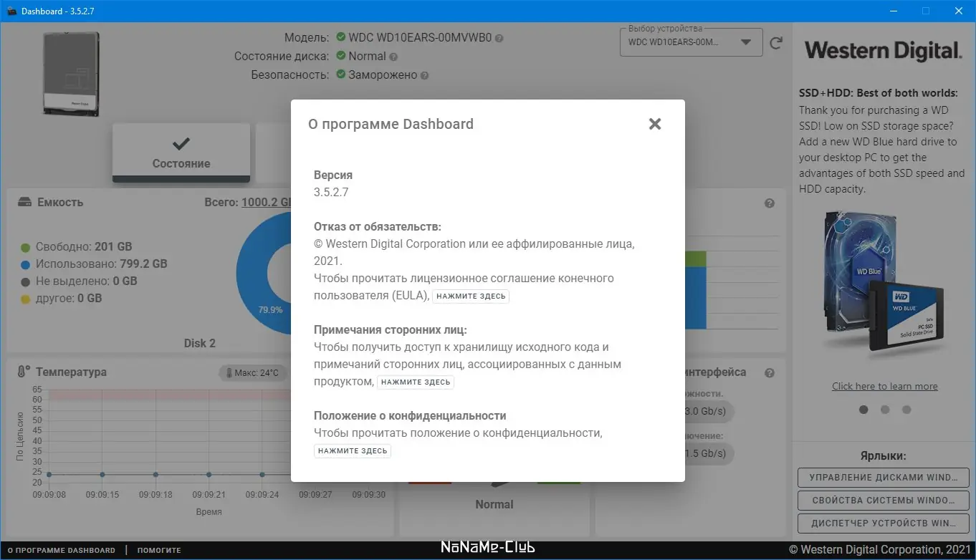Follow the Click here to learn more link
The image size is (976, 560).
pyautogui.click(x=885, y=386)
